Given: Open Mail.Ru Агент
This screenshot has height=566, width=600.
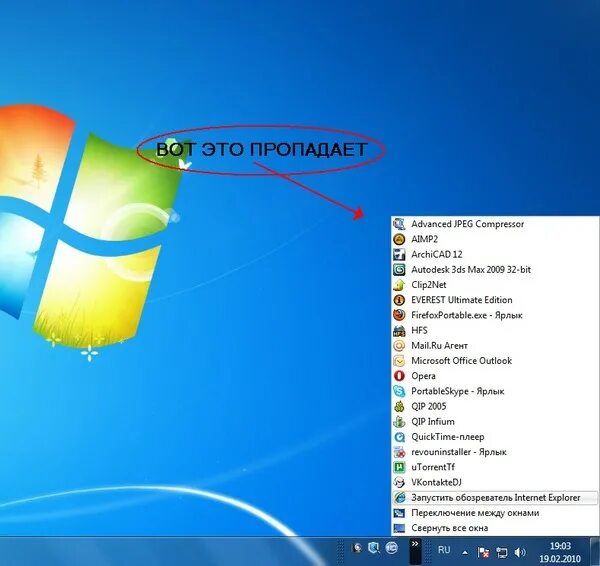Looking at the screenshot, I should 495,346.
